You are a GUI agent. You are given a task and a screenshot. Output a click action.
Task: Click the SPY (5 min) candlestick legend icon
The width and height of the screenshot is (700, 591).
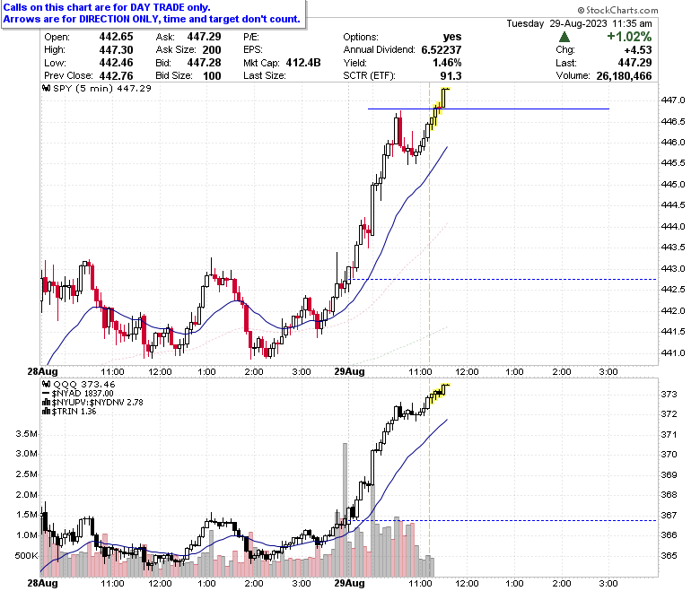(x=46, y=88)
